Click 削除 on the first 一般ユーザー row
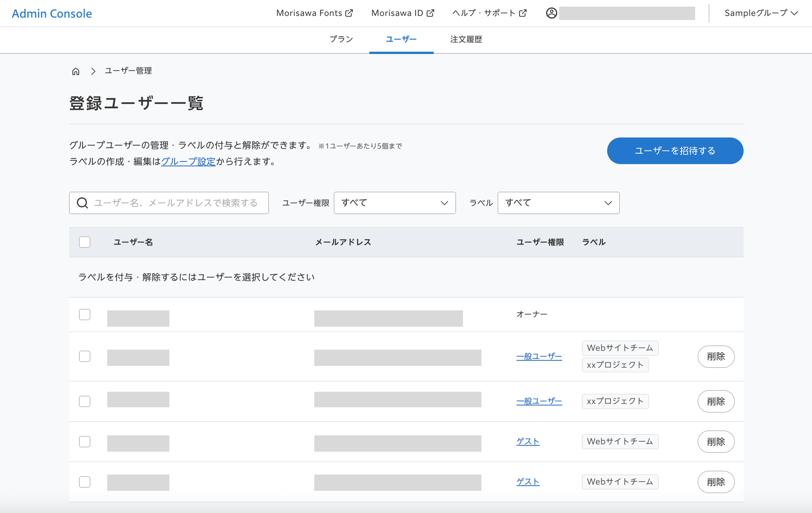This screenshot has height=513, width=812. click(716, 356)
